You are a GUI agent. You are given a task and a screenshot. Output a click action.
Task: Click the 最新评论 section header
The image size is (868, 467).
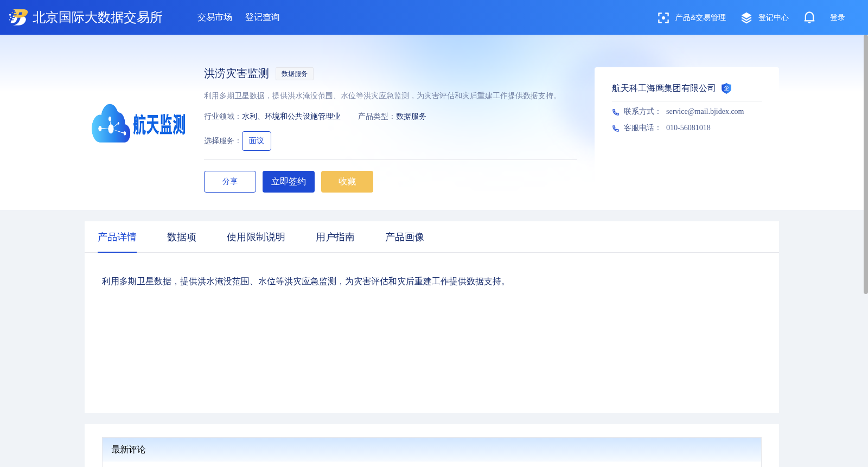pos(432,450)
